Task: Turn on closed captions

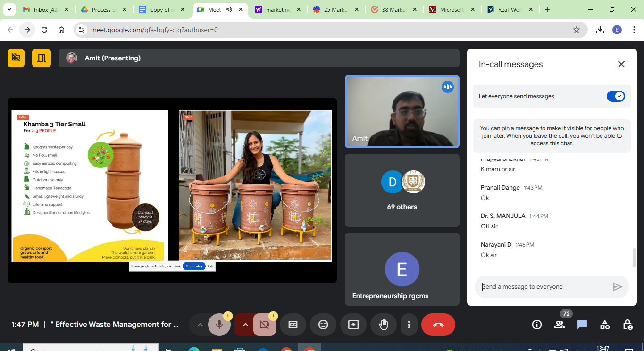Action: coord(293,325)
